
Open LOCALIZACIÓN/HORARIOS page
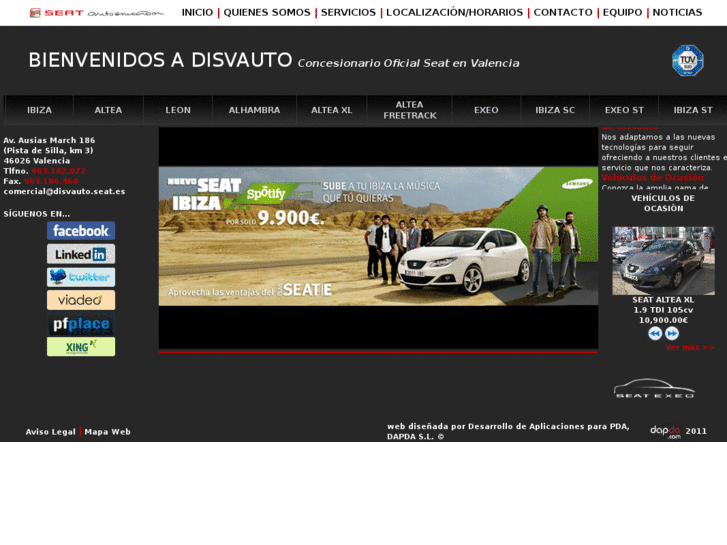coord(454,13)
